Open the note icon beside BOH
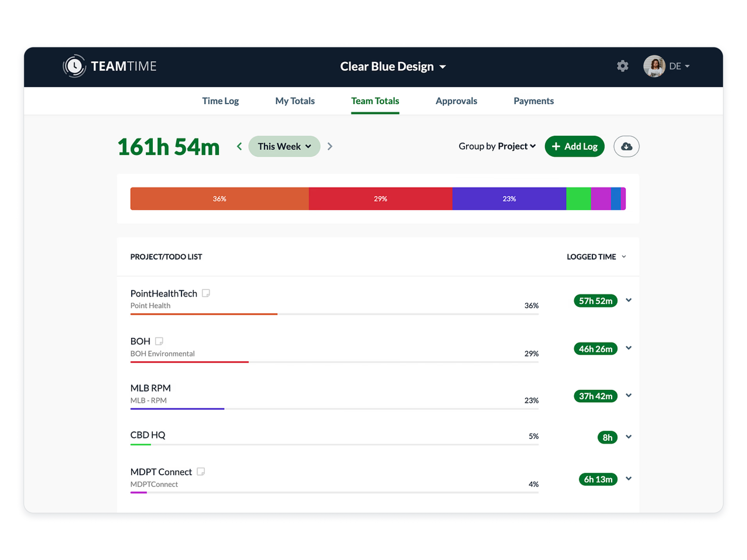Image resolution: width=747 pixels, height=560 pixels. 159,341
